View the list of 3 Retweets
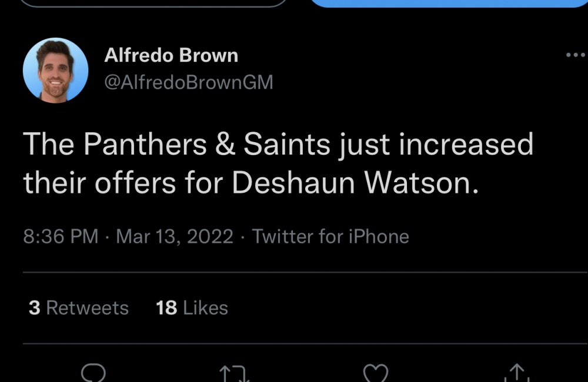This screenshot has width=588, height=382. coord(79,308)
